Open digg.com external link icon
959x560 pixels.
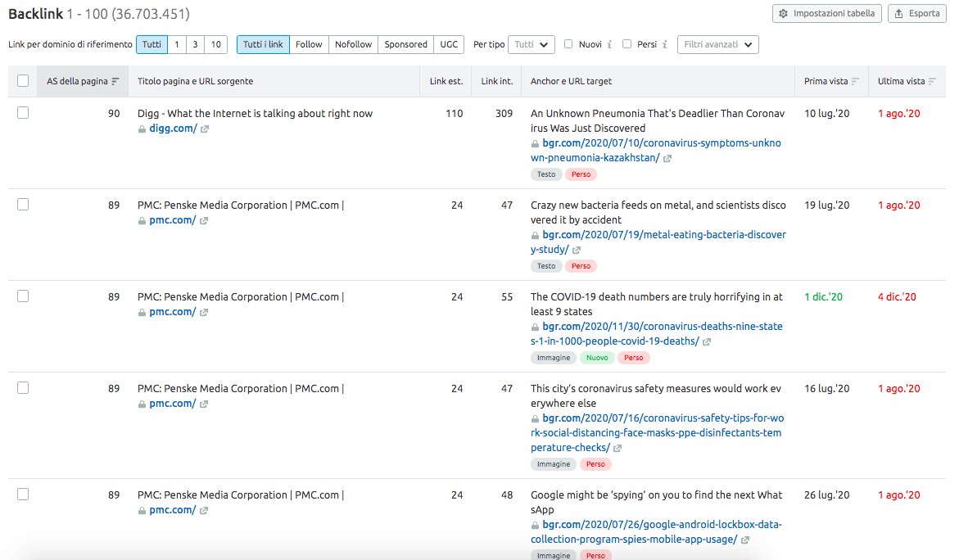click(205, 129)
